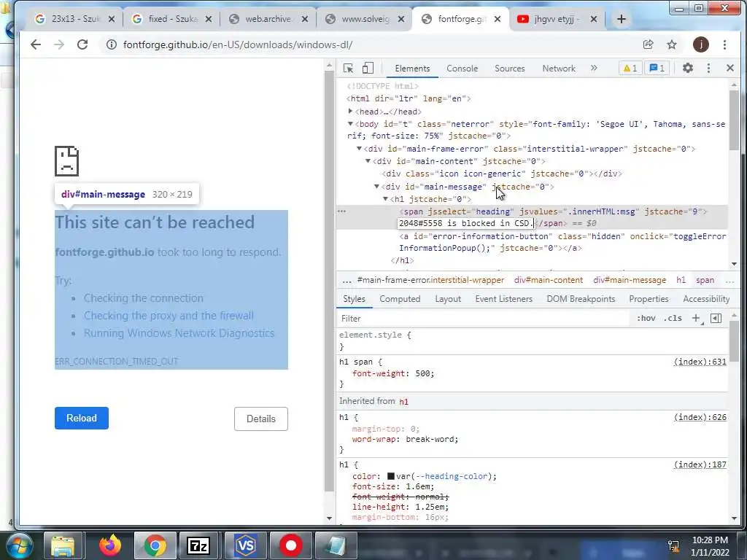747x560 pixels.
Task: Add new style rule plus icon
Action: click(696, 318)
